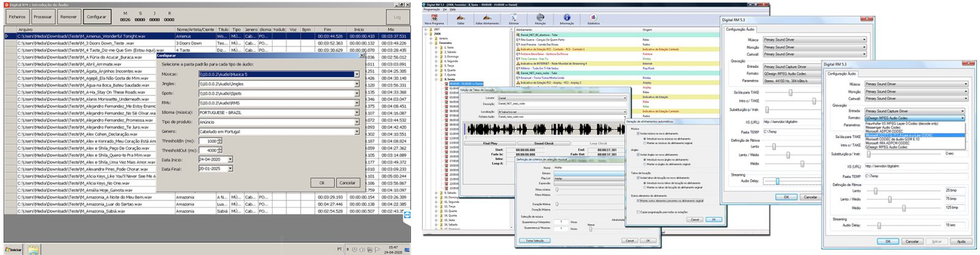Click the Find Play button
This screenshot has height=255, width=980.
(491, 144)
